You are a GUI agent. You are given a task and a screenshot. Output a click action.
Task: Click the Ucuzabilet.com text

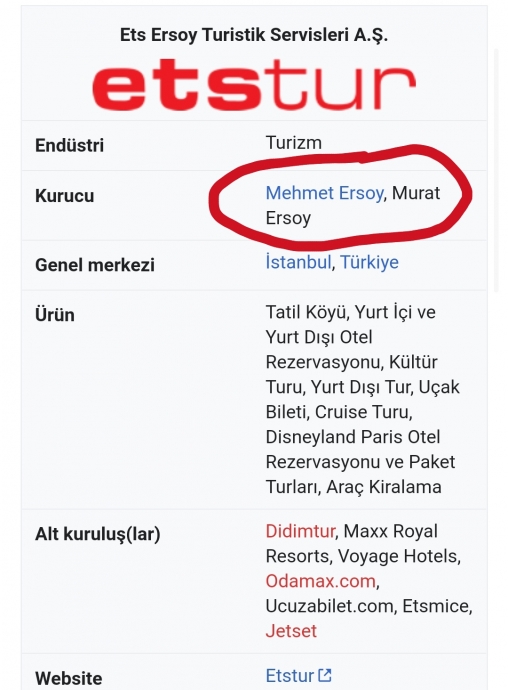tap(331, 606)
